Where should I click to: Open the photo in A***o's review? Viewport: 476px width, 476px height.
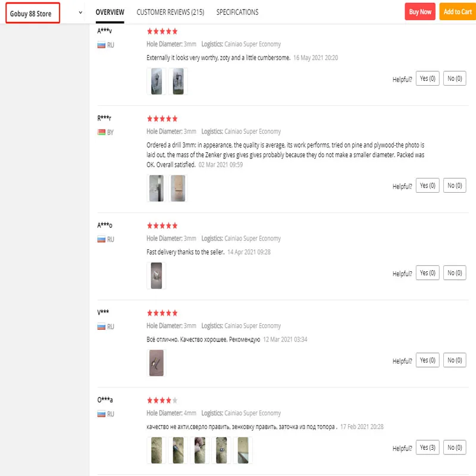point(156,275)
